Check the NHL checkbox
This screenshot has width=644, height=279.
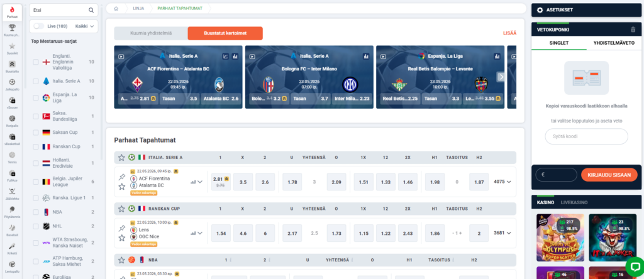[x=36, y=226]
